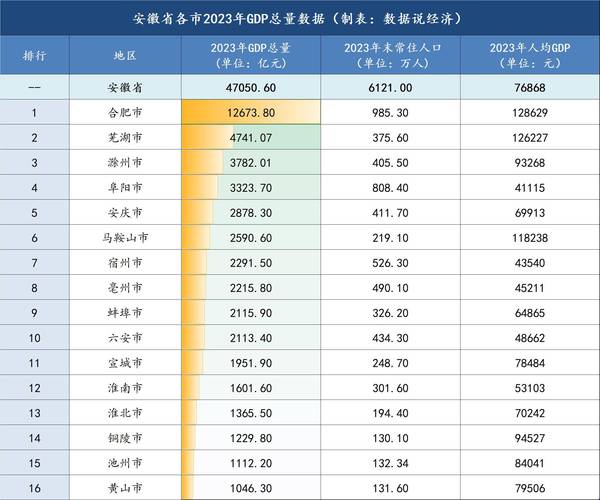Click the population value 194.40
The height and width of the screenshot is (500, 600).
[x=390, y=413]
